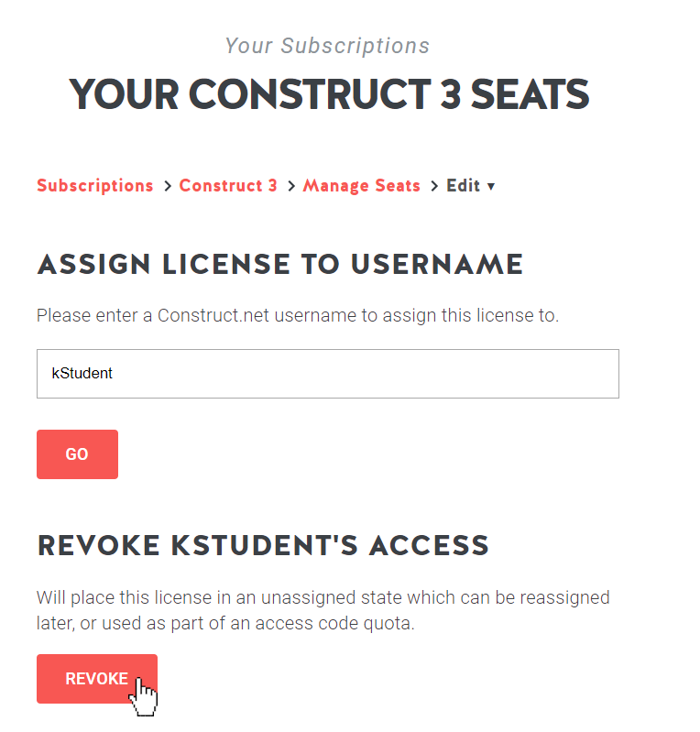The image size is (700, 732).
Task: Expand the Edit breadcrumb dropdown
Action: 470,186
